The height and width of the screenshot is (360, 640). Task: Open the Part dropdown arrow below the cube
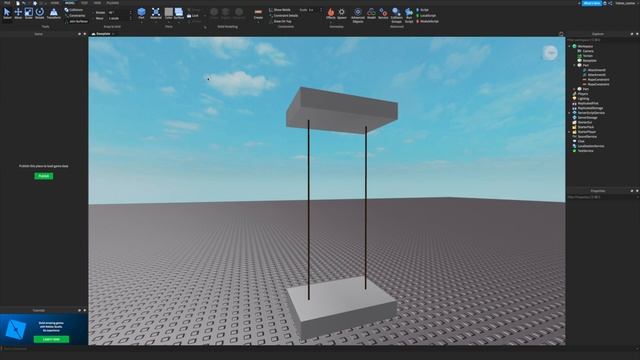click(x=141, y=22)
